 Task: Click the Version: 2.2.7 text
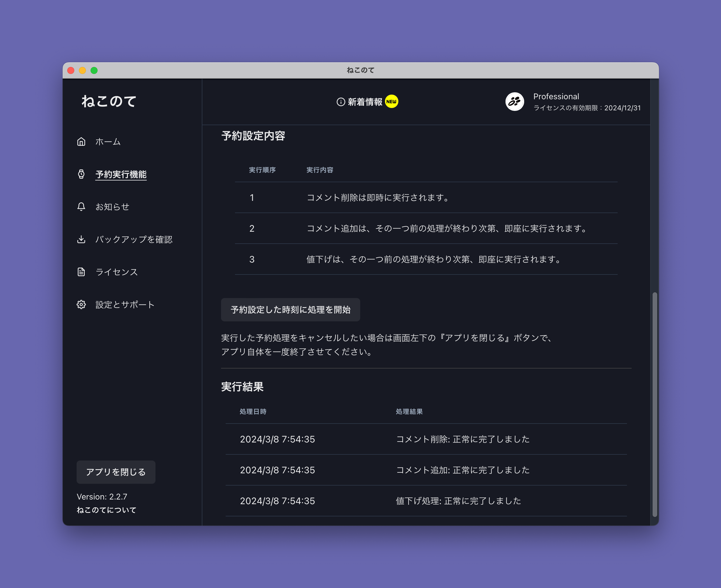[x=102, y=497]
